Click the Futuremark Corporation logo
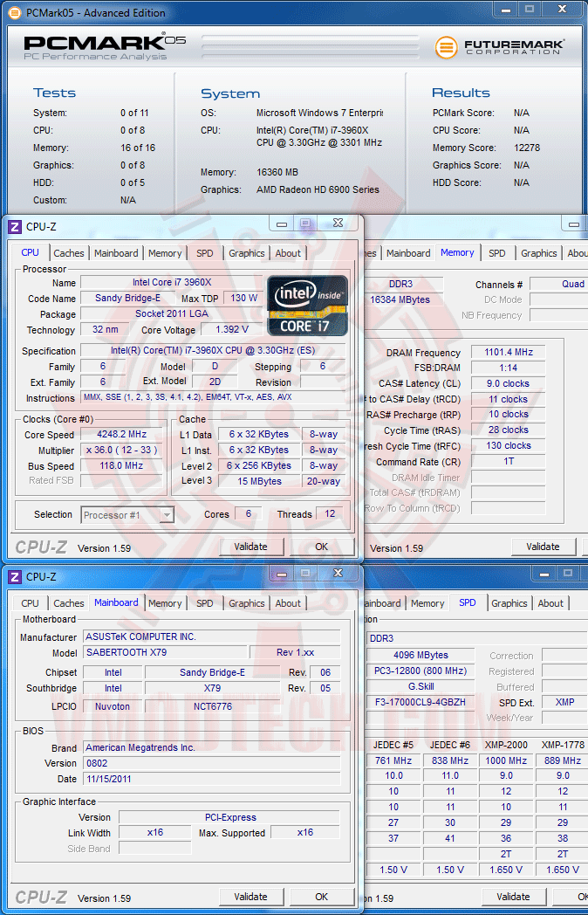The image size is (588, 915). pos(499,47)
